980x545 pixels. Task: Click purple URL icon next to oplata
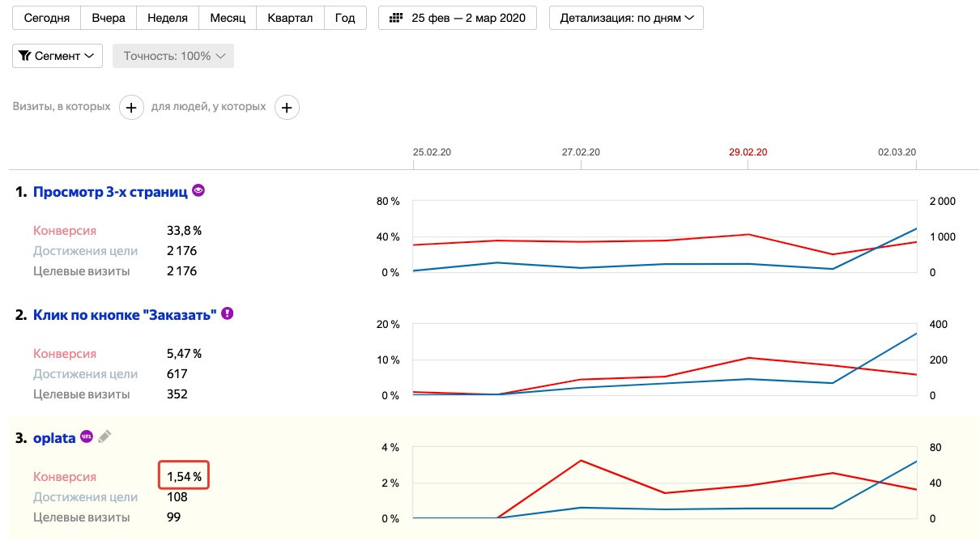[x=87, y=436]
